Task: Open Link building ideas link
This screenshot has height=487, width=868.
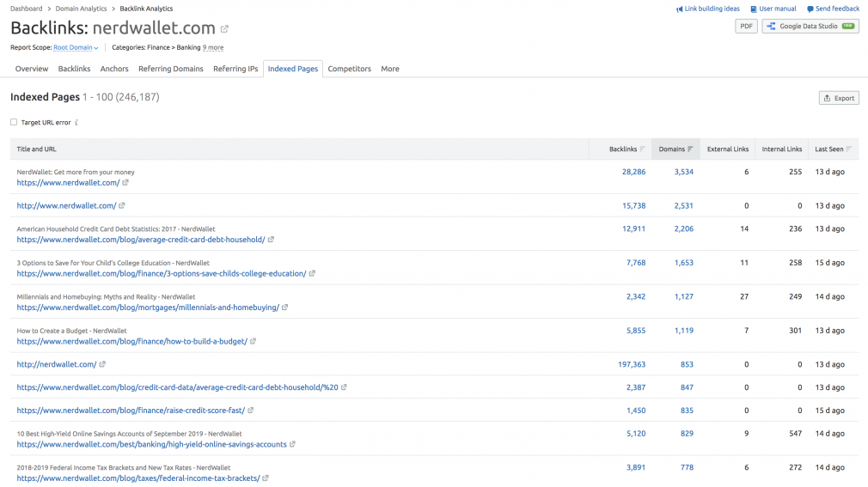Action: [712, 9]
